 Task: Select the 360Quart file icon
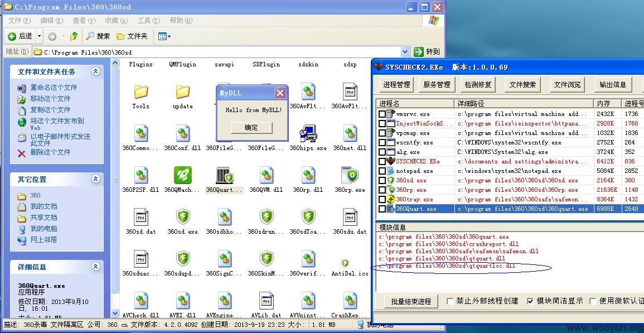tap(225, 176)
